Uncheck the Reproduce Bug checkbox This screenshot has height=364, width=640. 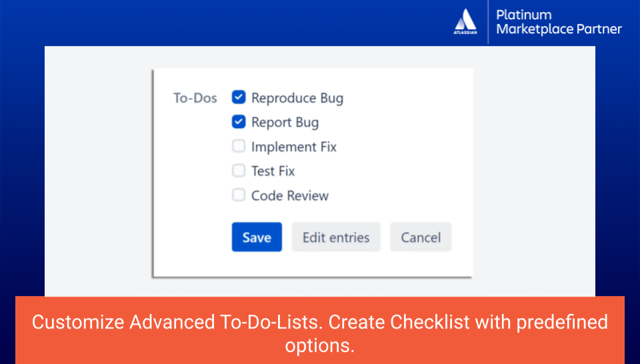coord(239,98)
